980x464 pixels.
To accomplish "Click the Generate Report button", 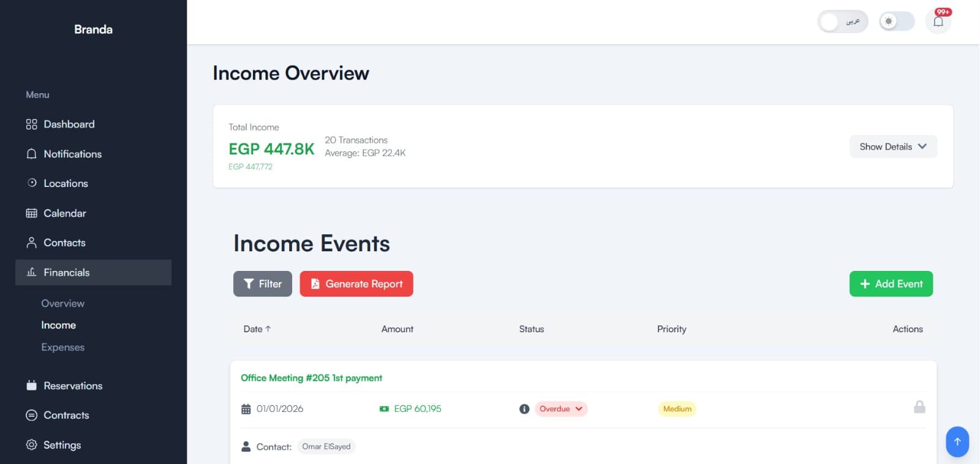I will (356, 284).
